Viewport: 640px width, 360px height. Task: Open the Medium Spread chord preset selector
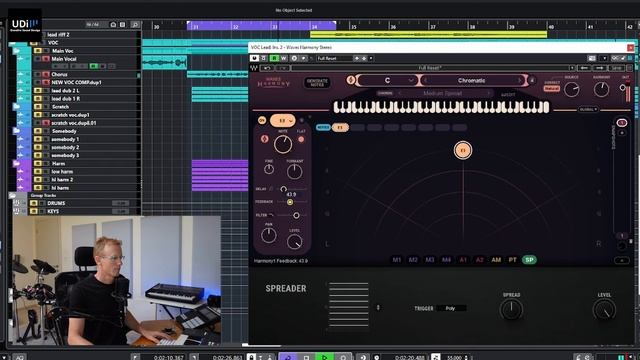pyautogui.click(x=443, y=93)
